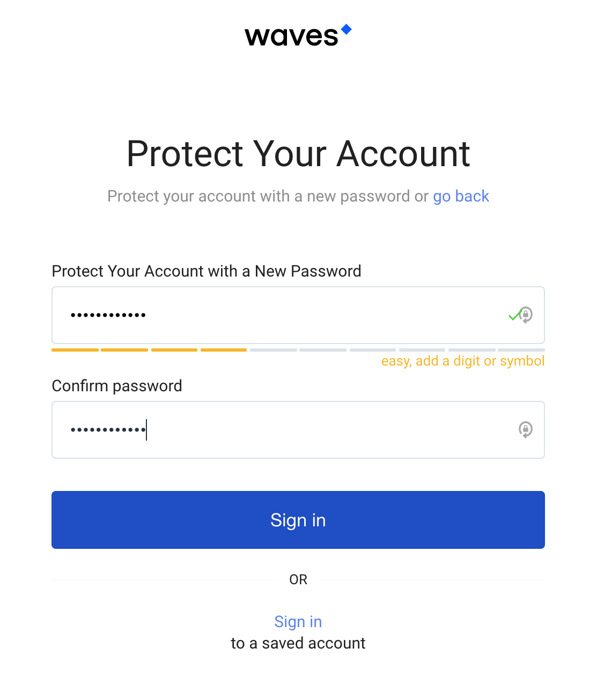
Task: Click the green checkmark in the new password field
Action: (x=515, y=315)
